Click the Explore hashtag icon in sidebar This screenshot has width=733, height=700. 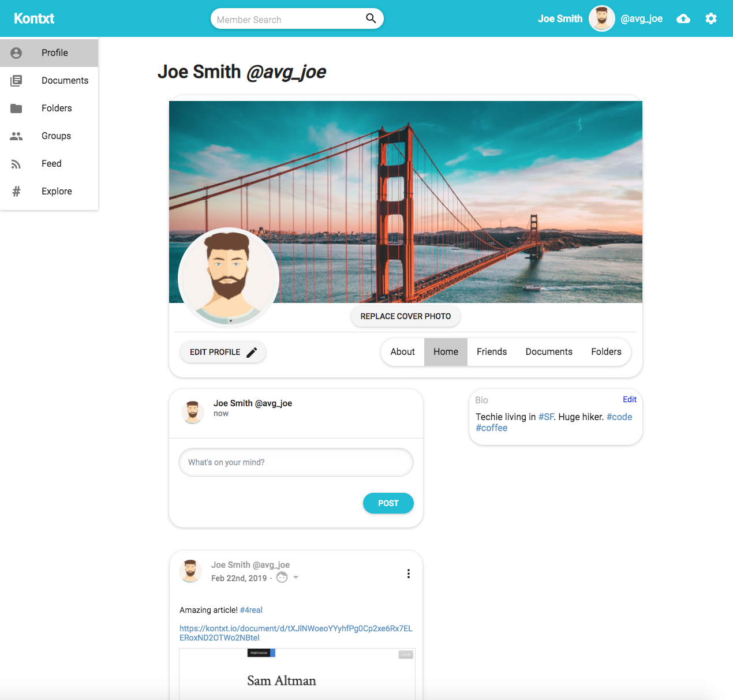(16, 192)
